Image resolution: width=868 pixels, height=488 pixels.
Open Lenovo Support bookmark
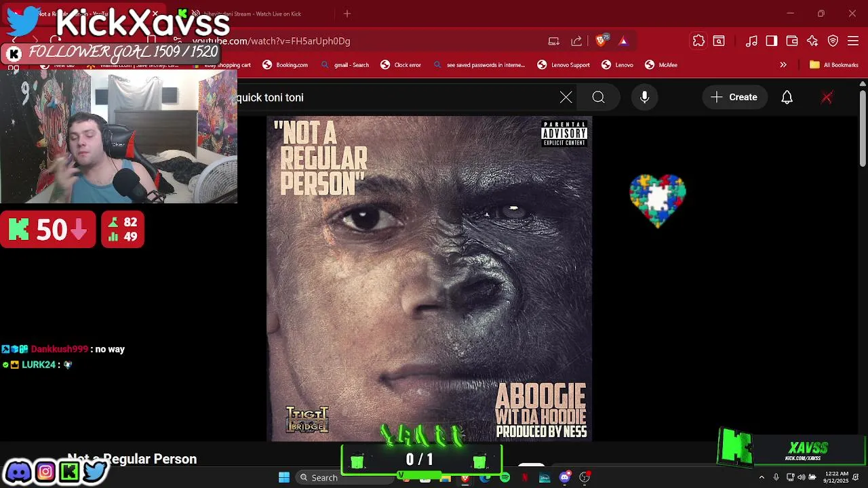pyautogui.click(x=564, y=65)
